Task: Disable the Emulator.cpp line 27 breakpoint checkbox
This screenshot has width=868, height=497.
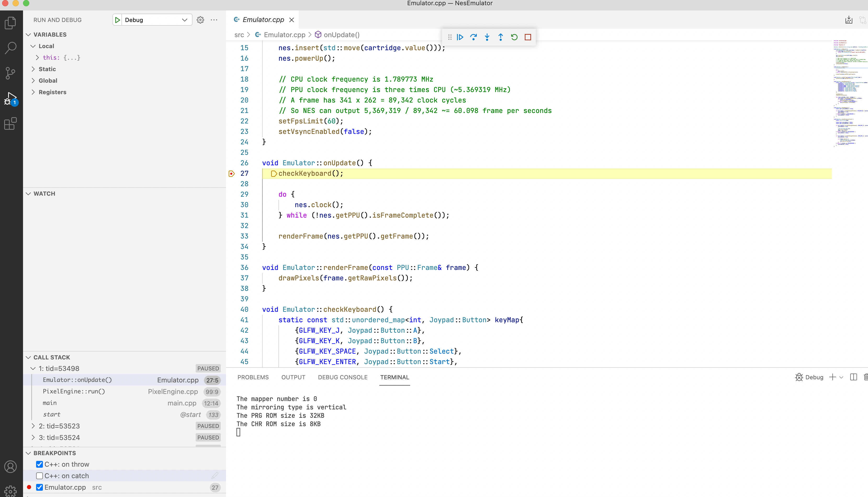Action: [x=40, y=487]
